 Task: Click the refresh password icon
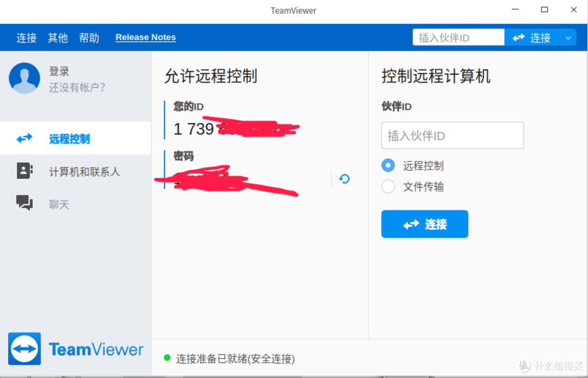tap(344, 179)
